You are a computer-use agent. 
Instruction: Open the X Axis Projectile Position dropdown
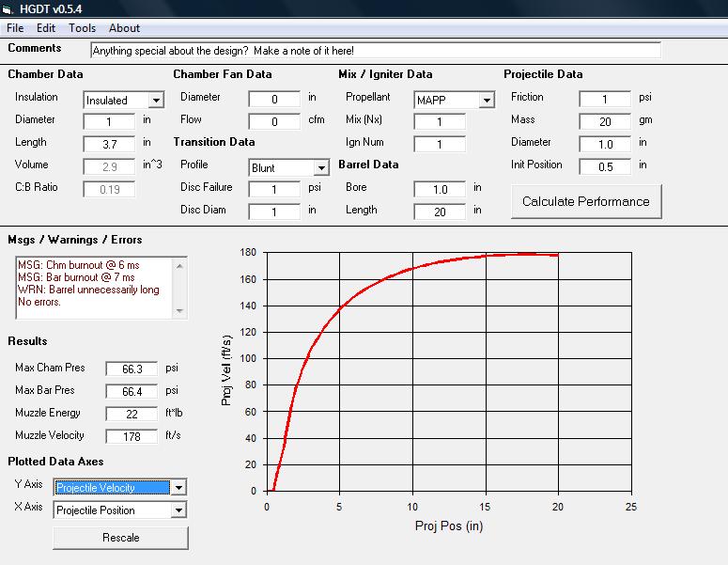coord(178,510)
